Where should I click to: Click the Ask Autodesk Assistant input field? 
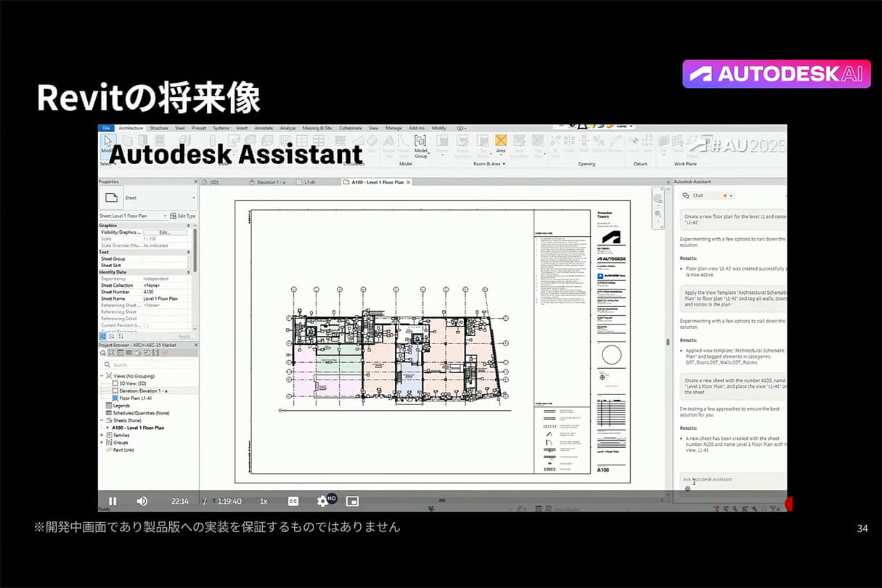pyautogui.click(x=730, y=479)
